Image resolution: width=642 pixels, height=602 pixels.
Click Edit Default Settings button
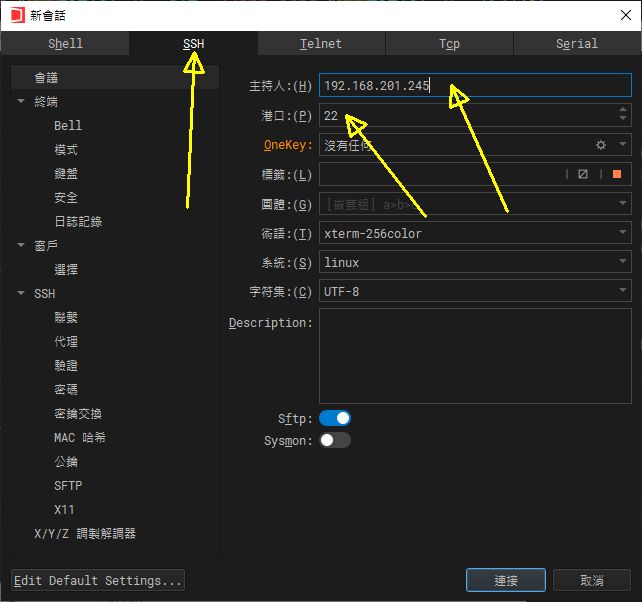point(98,580)
